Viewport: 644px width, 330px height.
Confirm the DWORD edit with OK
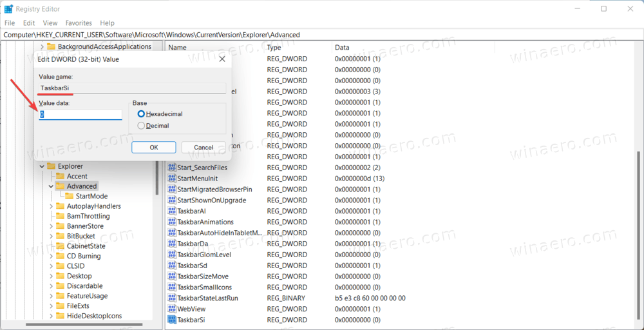[x=154, y=148]
